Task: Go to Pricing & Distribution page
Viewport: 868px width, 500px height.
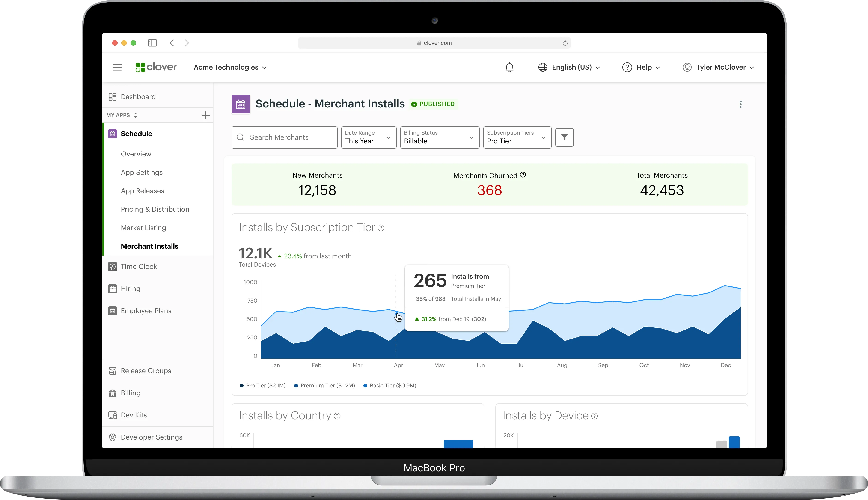Action: click(155, 209)
